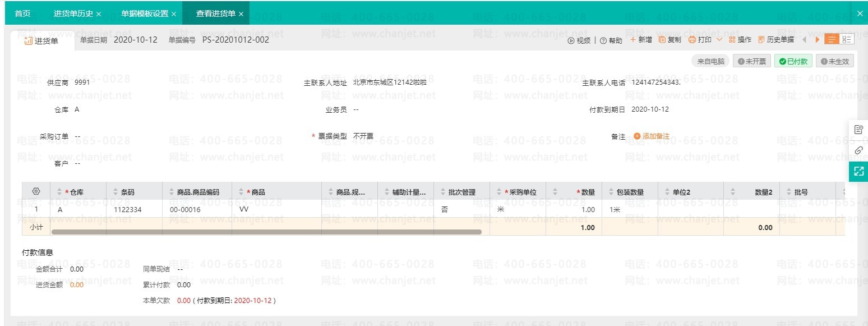Click the 票据类型 value 不开票
The height and width of the screenshot is (326, 868).
(x=363, y=136)
